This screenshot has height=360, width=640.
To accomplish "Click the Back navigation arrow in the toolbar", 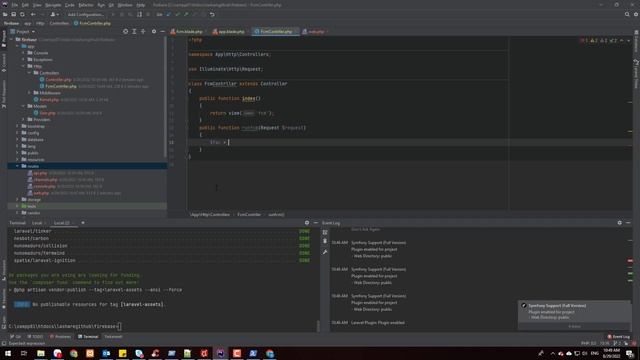I will point(33,14).
